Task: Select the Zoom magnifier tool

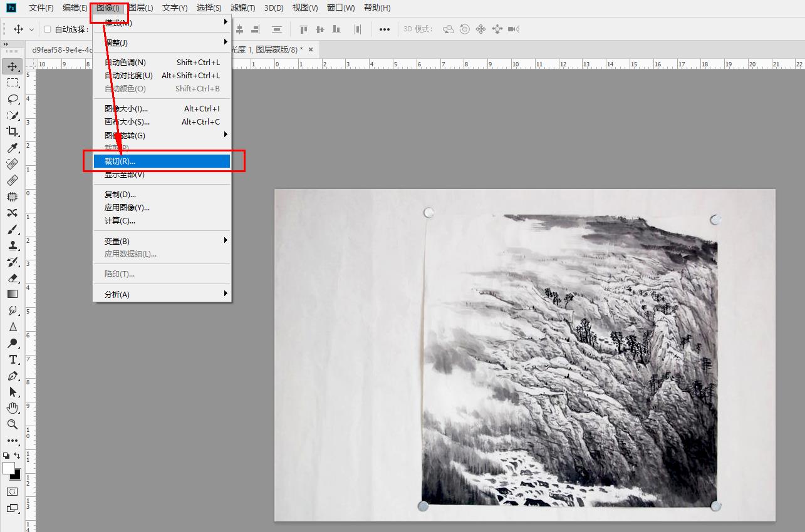Action: [13, 424]
